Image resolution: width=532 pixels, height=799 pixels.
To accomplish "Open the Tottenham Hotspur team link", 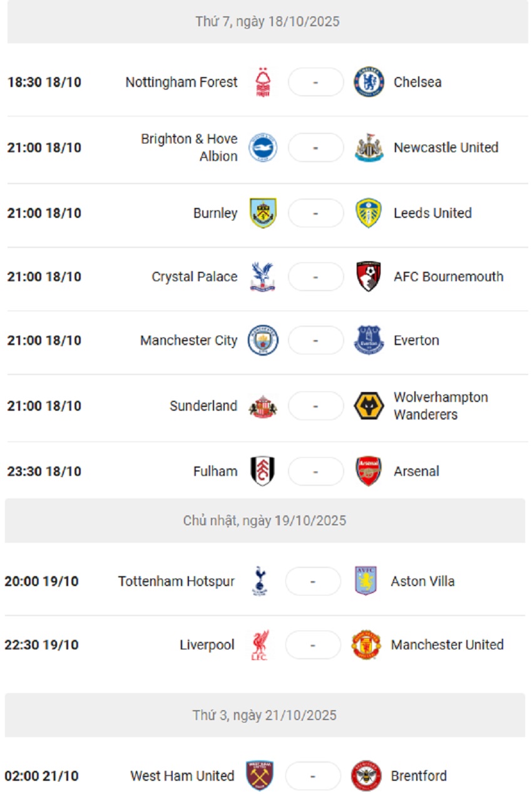I will 176,581.
